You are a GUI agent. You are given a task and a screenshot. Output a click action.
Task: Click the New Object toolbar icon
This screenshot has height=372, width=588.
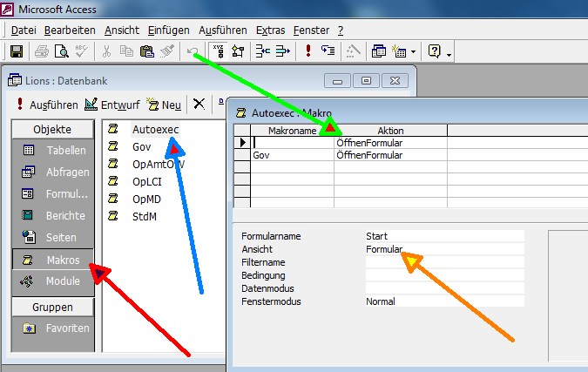(x=399, y=51)
